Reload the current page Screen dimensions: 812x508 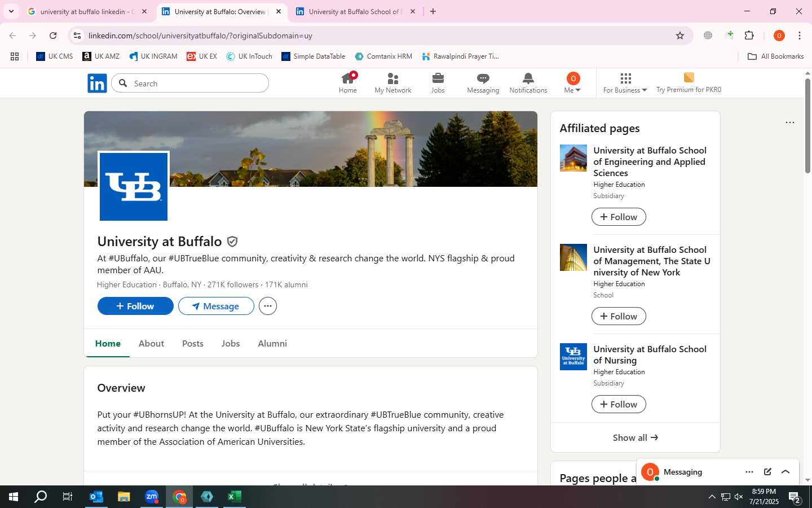(x=53, y=36)
